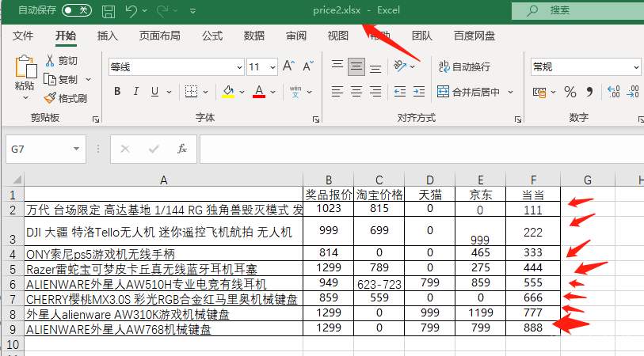Image resolution: width=644 pixels, height=356 pixels.
Task: Save the workbook with the floppy icon
Action: pyautogui.click(x=109, y=10)
